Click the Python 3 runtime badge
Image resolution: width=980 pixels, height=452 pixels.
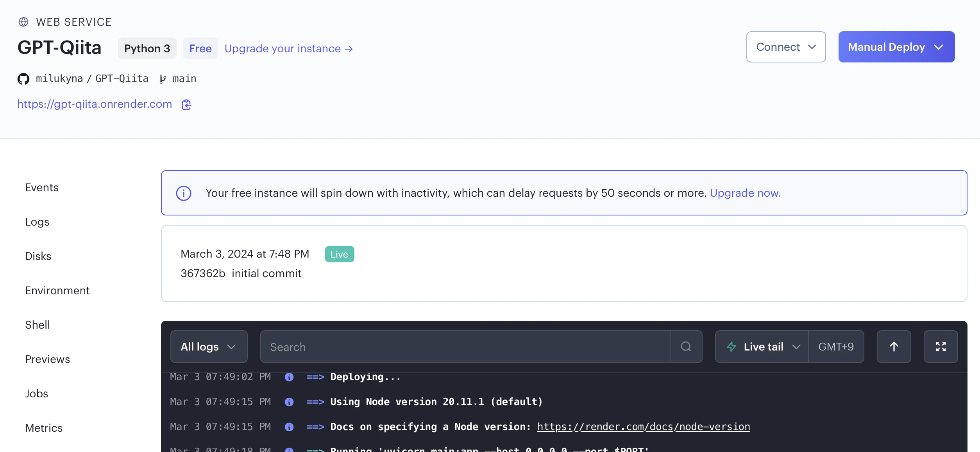pos(147,48)
